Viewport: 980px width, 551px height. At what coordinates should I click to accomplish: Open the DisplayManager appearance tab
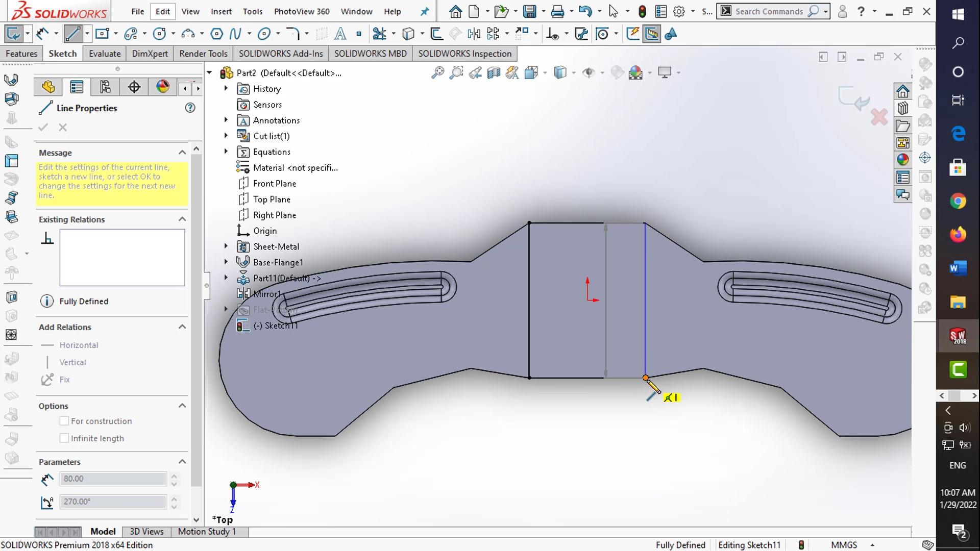click(x=163, y=87)
